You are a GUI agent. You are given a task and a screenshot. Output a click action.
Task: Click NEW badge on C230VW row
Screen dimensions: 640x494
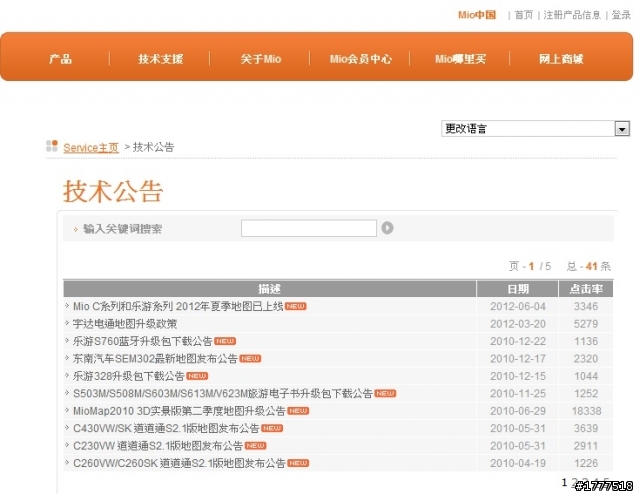pyautogui.click(x=256, y=445)
